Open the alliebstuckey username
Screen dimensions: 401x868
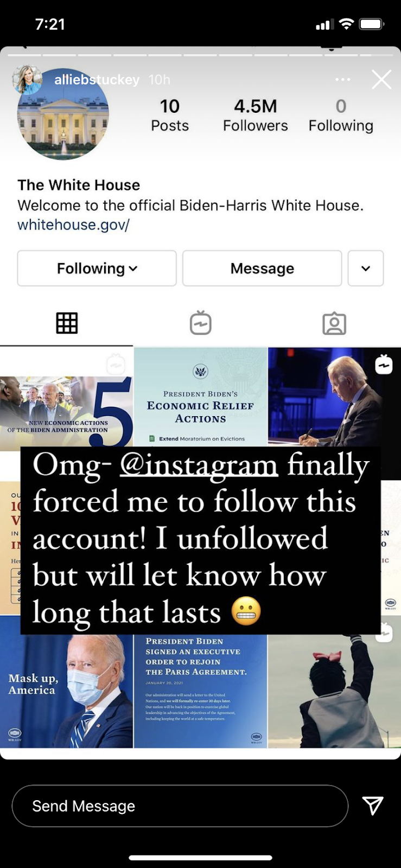point(97,80)
